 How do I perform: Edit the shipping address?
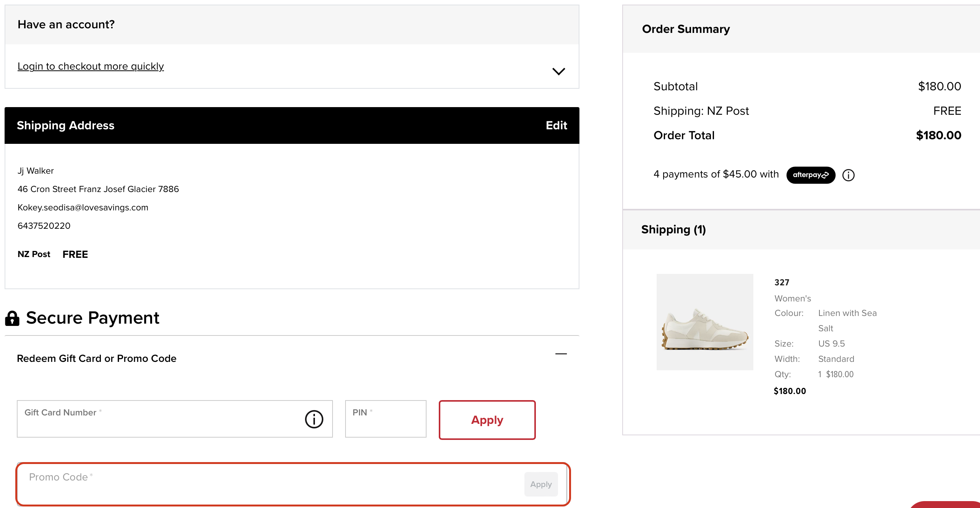click(556, 125)
